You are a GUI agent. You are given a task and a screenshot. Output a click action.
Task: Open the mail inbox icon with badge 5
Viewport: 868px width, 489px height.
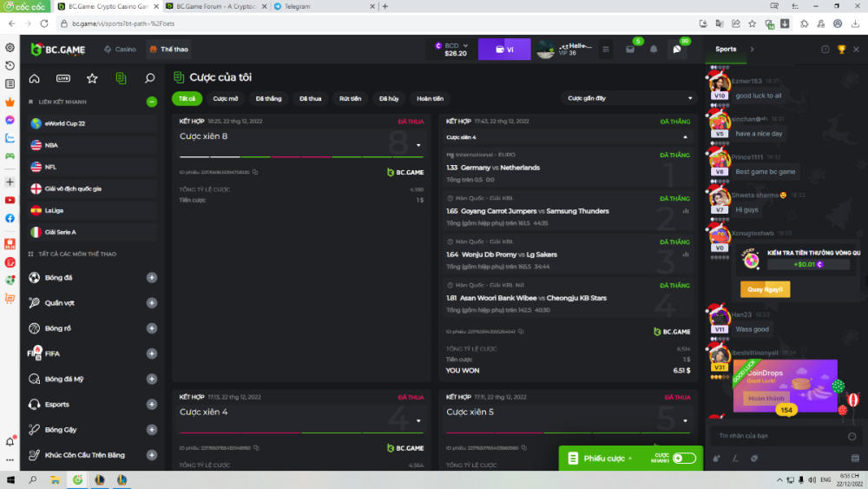[x=630, y=50]
